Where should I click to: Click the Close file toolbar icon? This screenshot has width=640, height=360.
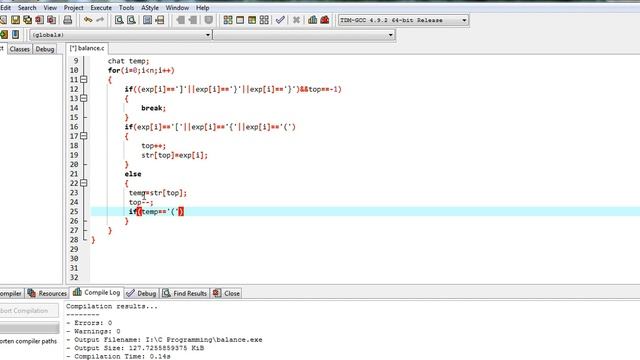[40, 20]
